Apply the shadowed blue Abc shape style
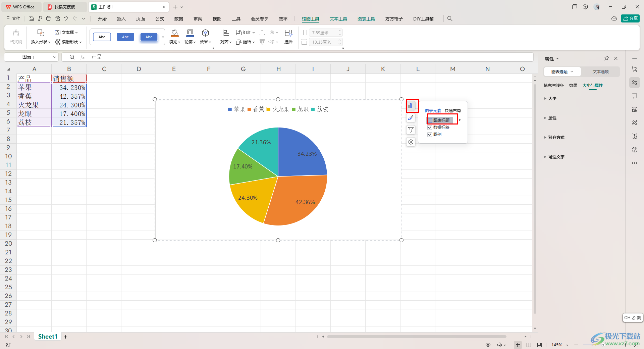 click(x=149, y=37)
